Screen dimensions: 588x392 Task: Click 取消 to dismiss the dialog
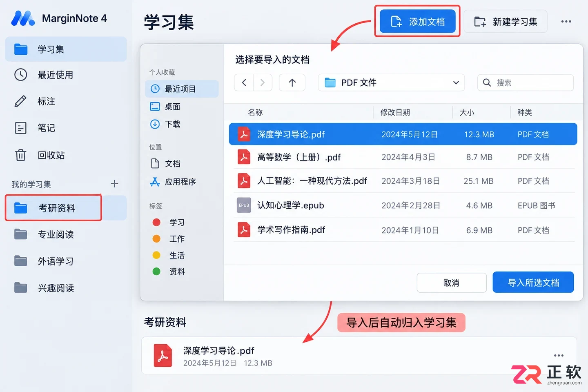(452, 283)
